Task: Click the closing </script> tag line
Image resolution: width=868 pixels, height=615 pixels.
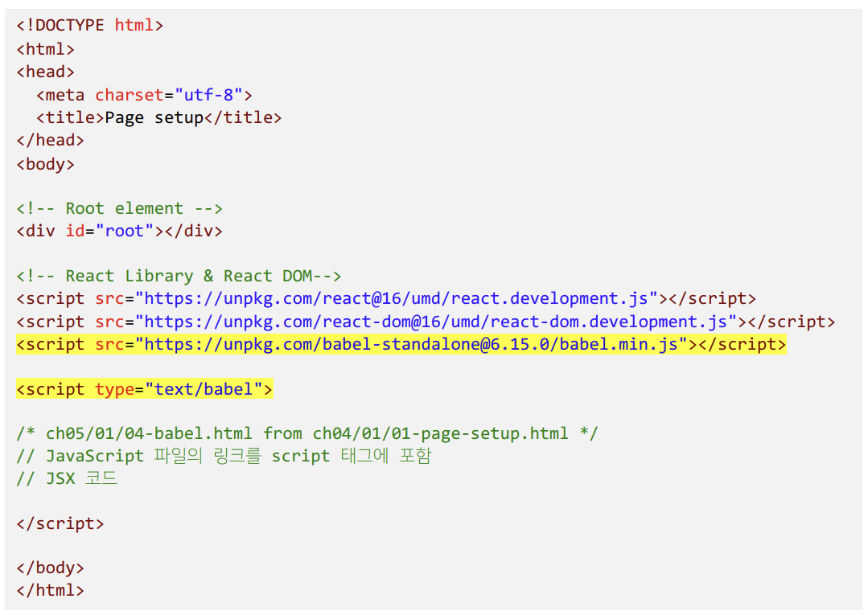Action: 60,523
